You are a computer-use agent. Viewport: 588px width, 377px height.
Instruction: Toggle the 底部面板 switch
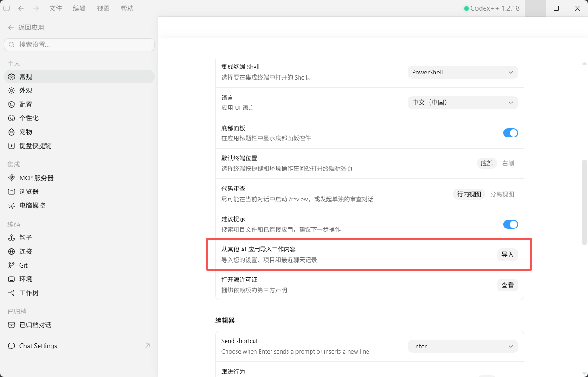511,133
